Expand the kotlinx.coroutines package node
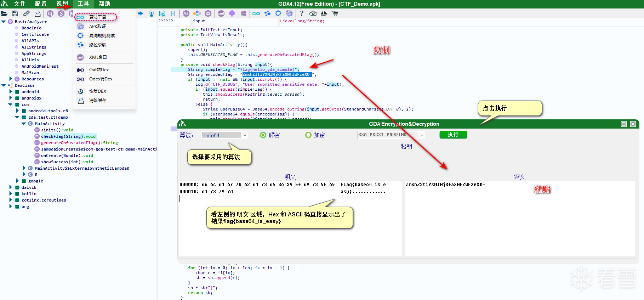Viewport: 644px width, 300px height. [10, 200]
